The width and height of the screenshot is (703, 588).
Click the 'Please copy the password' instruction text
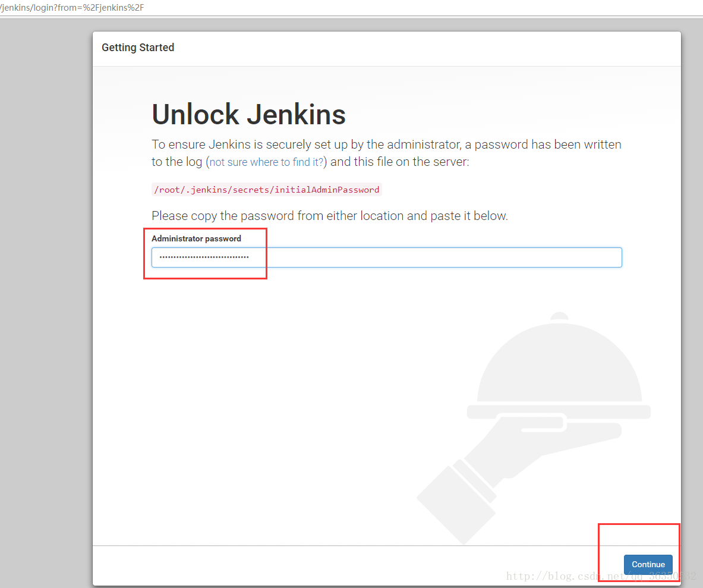pyautogui.click(x=330, y=216)
